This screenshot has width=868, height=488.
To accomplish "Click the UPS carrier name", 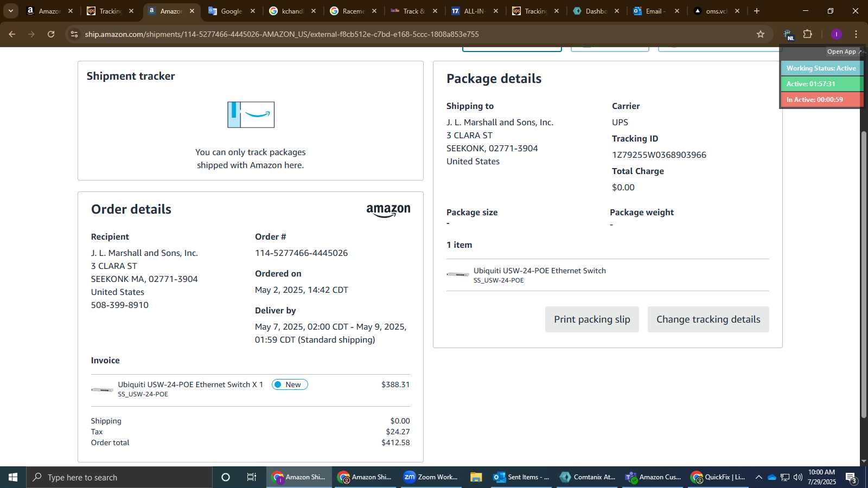I will (x=620, y=123).
